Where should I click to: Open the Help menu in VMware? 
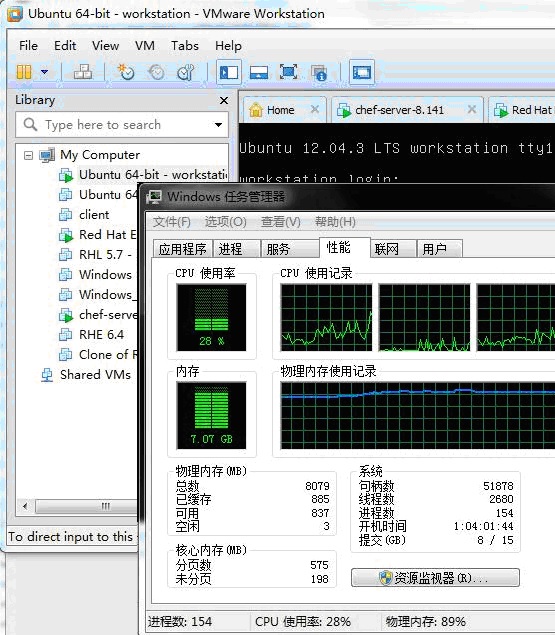click(228, 46)
